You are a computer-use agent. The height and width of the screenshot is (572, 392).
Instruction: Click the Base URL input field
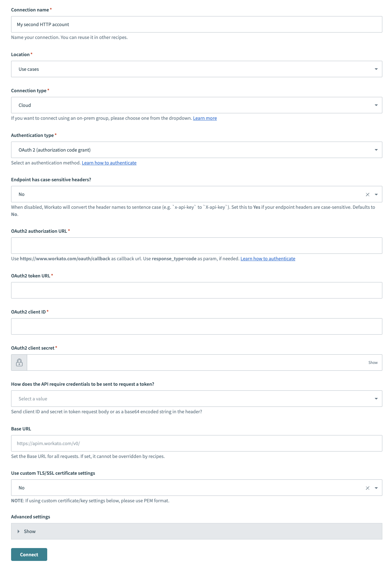click(197, 443)
